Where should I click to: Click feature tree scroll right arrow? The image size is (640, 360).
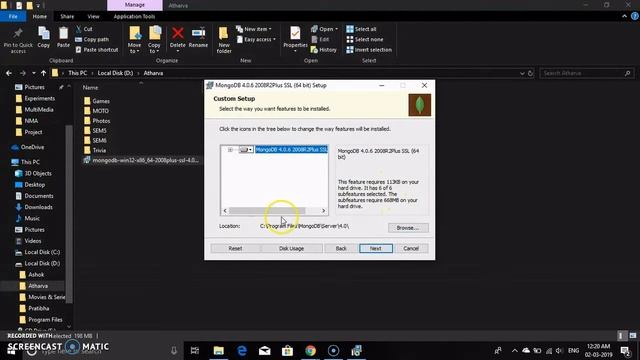pyautogui.click(x=323, y=211)
